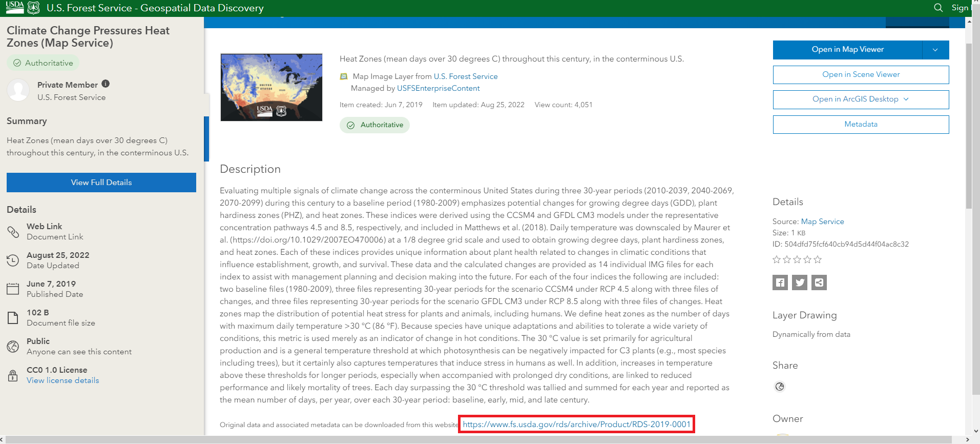Click the heat zones map thumbnail
Viewport: 980px width, 444px height.
pos(272,87)
